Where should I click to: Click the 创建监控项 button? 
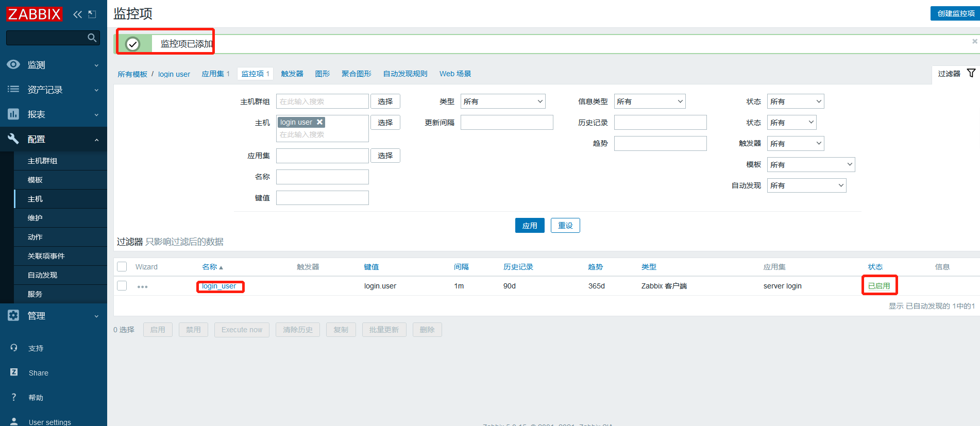coord(956,13)
